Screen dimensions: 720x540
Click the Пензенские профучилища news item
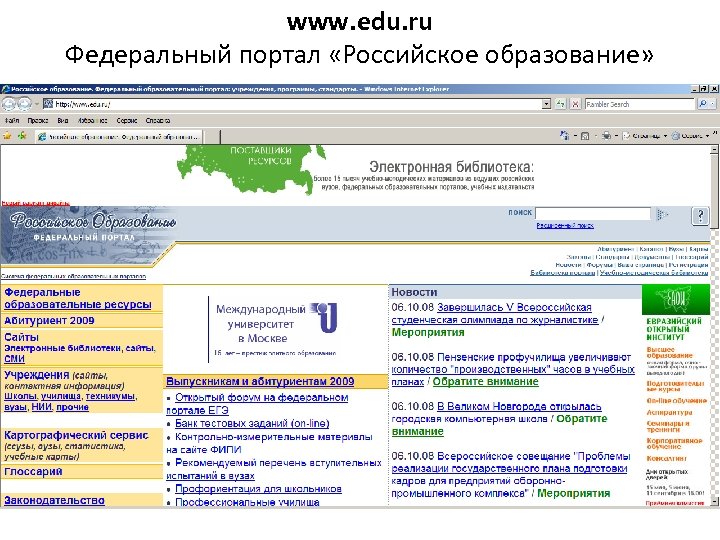point(513,369)
